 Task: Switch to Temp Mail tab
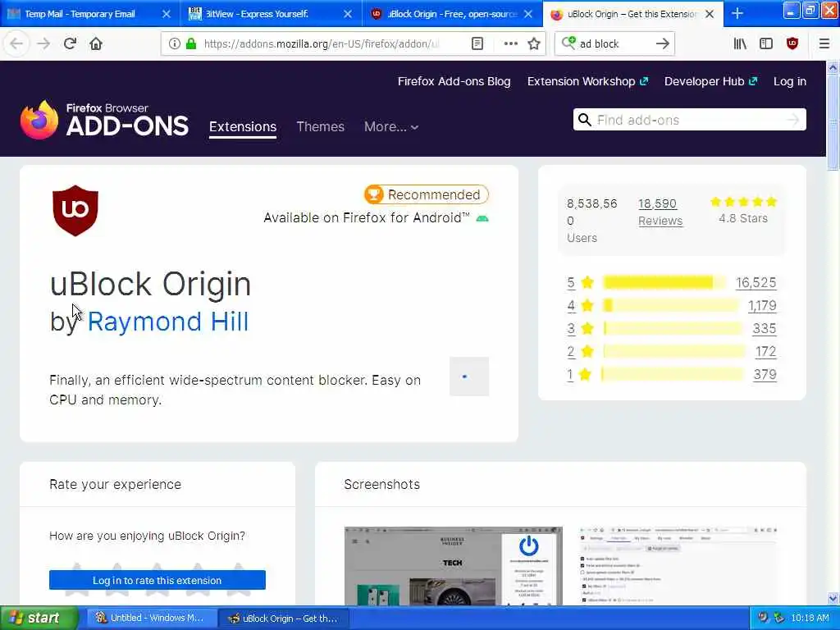(80, 14)
